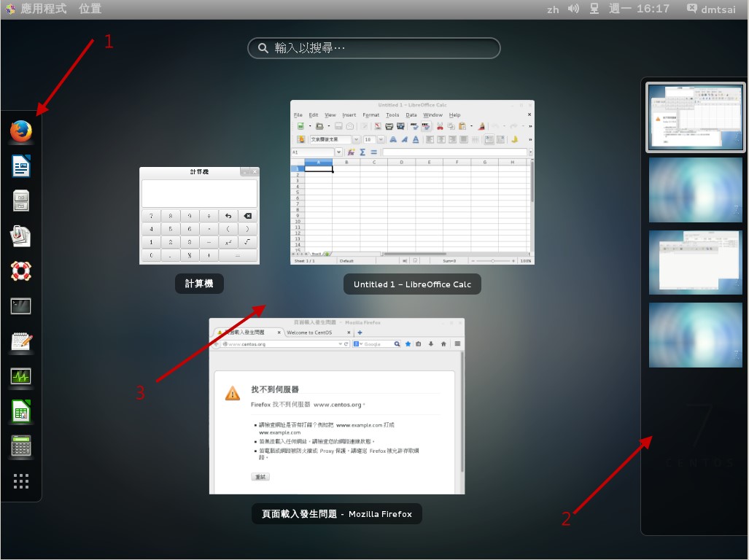749x560 pixels.
Task: Click the Sum icon in Calc's formula bar
Action: point(362,152)
